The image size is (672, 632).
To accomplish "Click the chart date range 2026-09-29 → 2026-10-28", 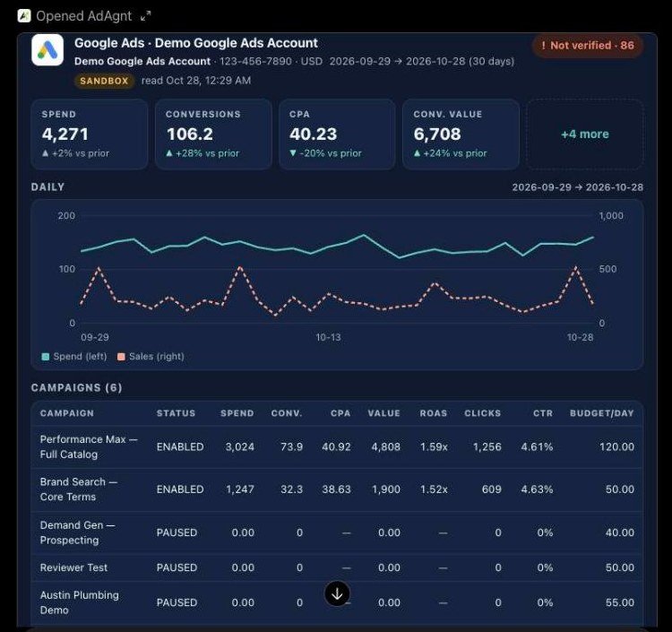I will 578,187.
